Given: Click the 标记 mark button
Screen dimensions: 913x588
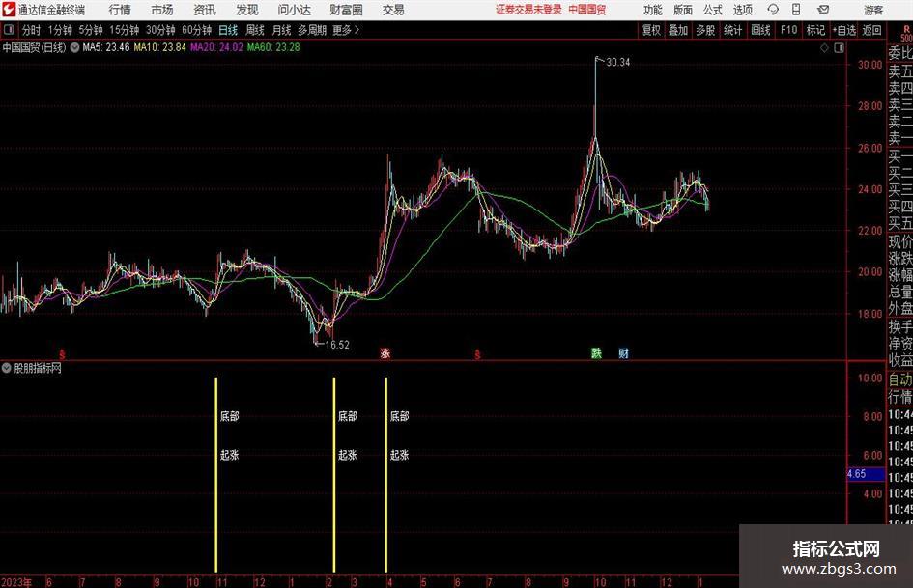Looking at the screenshot, I should point(815,30).
